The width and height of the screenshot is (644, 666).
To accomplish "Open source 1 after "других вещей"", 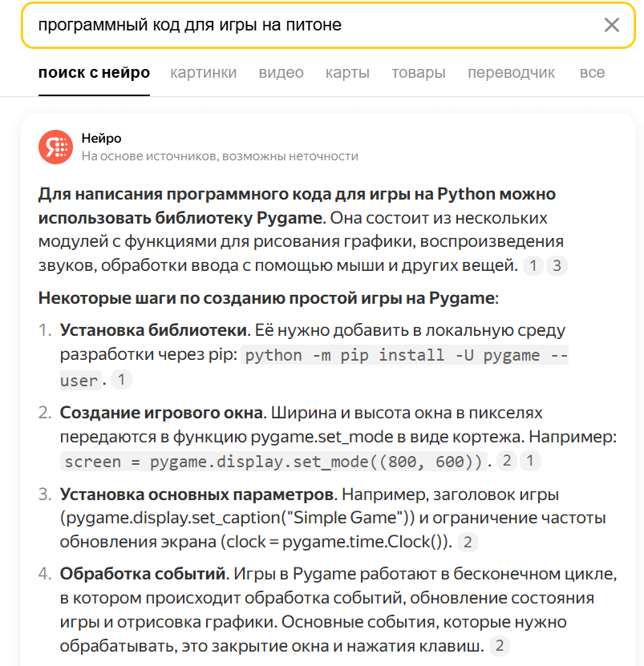I will click(533, 267).
